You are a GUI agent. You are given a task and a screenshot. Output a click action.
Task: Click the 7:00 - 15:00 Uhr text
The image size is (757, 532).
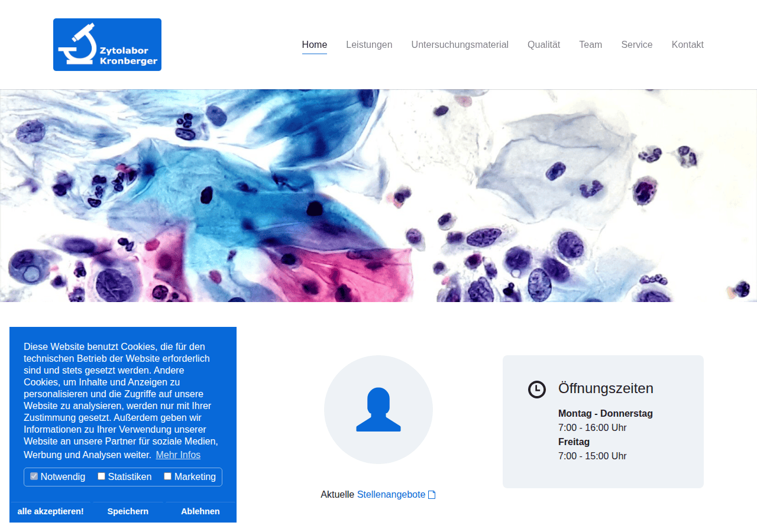pos(593,456)
